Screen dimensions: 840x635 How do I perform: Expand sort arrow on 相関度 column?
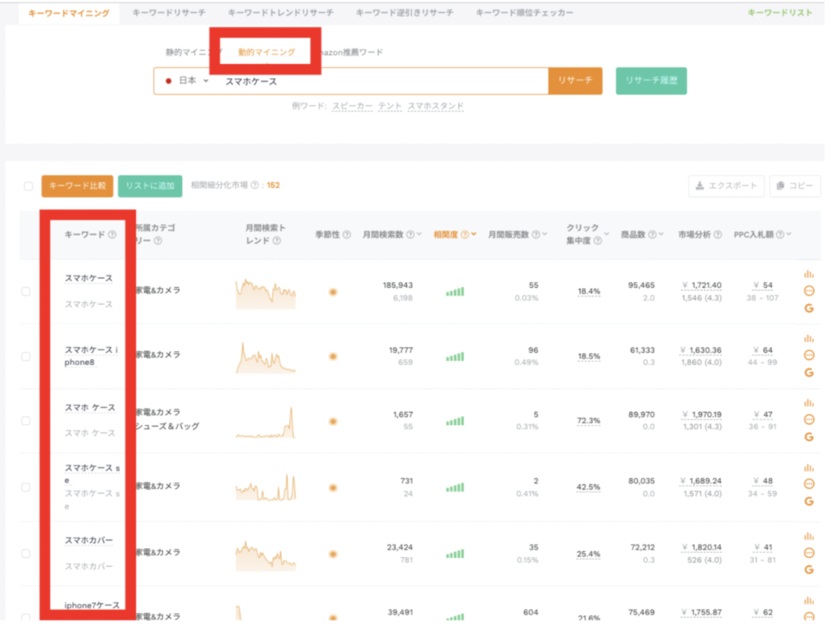(474, 235)
